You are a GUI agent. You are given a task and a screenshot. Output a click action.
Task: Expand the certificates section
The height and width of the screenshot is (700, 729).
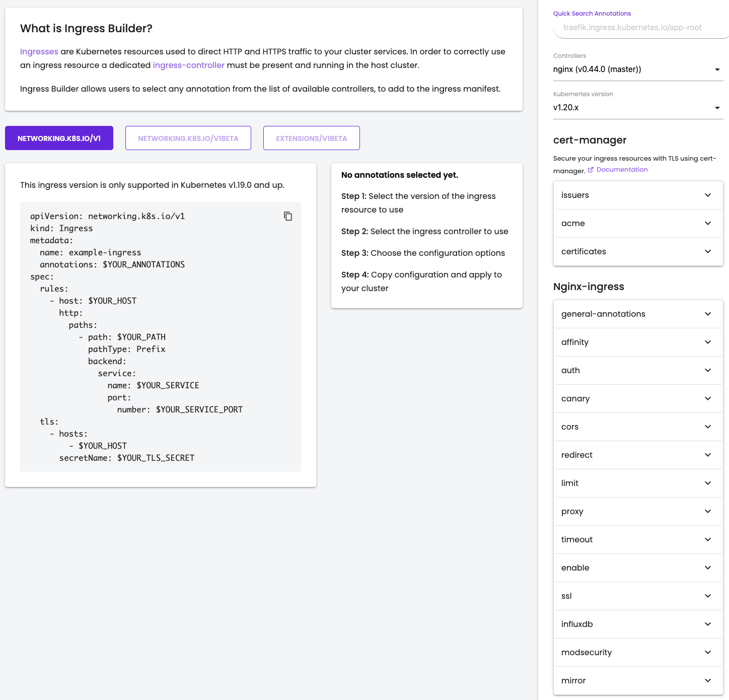(x=638, y=252)
